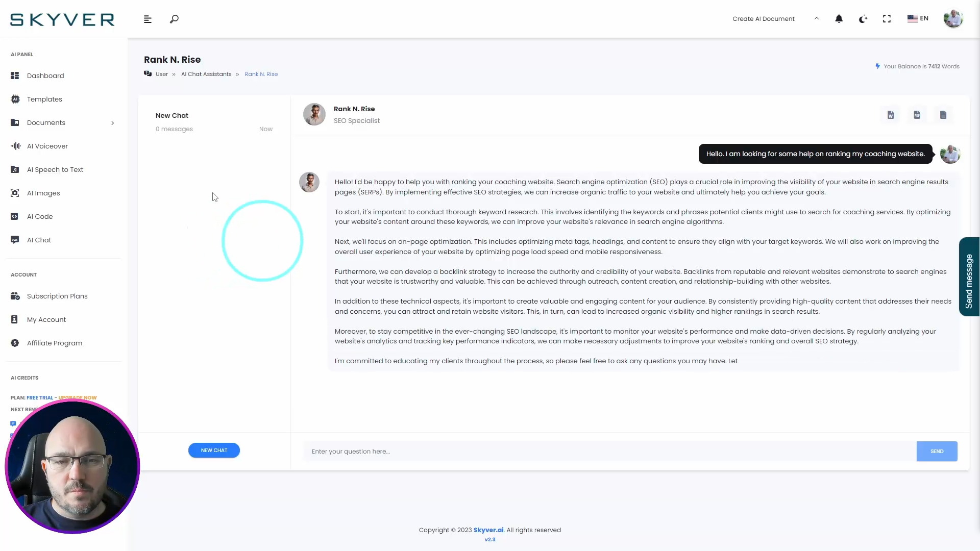Image resolution: width=980 pixels, height=551 pixels.
Task: Go to Templates menu item
Action: (x=44, y=99)
